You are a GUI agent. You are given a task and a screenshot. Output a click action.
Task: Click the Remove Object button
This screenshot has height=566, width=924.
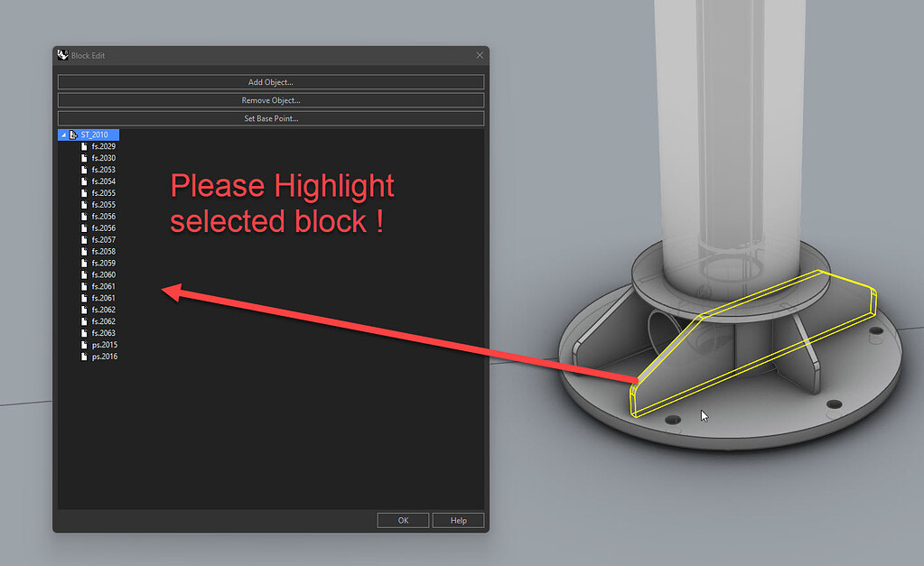coord(271,99)
